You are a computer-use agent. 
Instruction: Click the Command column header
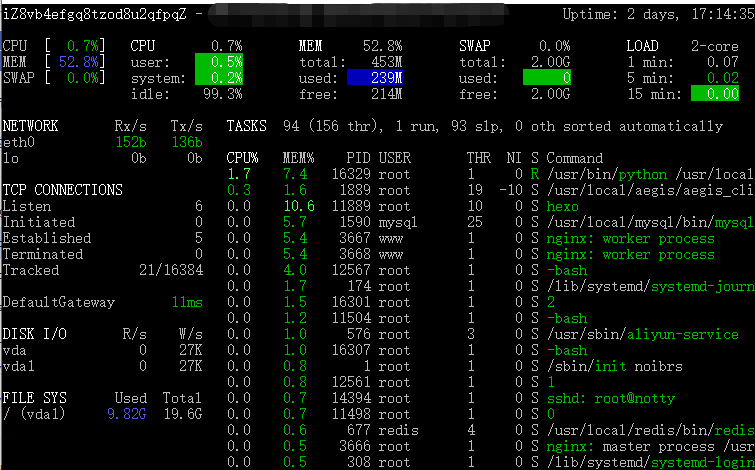click(574, 158)
